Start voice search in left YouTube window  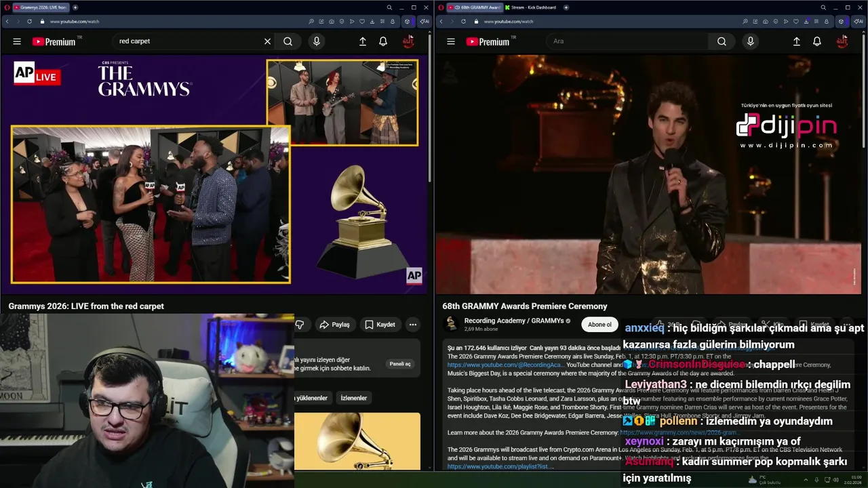[316, 41]
